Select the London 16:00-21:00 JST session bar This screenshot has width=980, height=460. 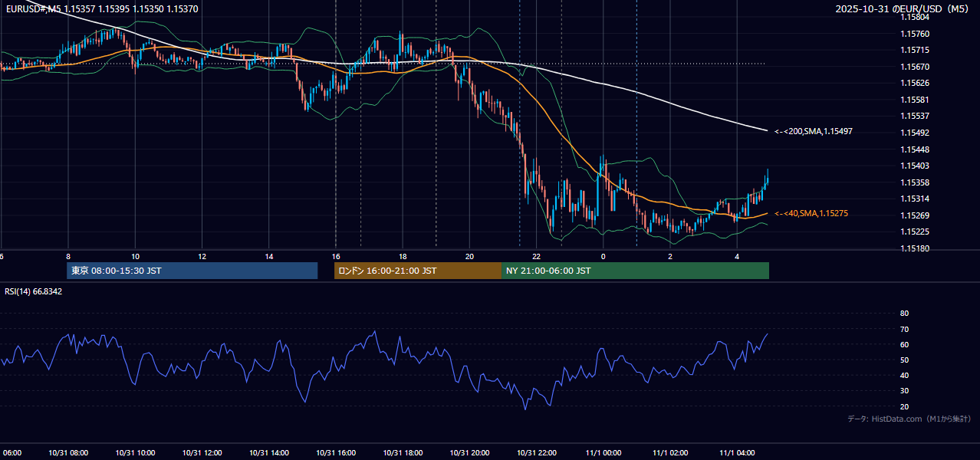417,271
